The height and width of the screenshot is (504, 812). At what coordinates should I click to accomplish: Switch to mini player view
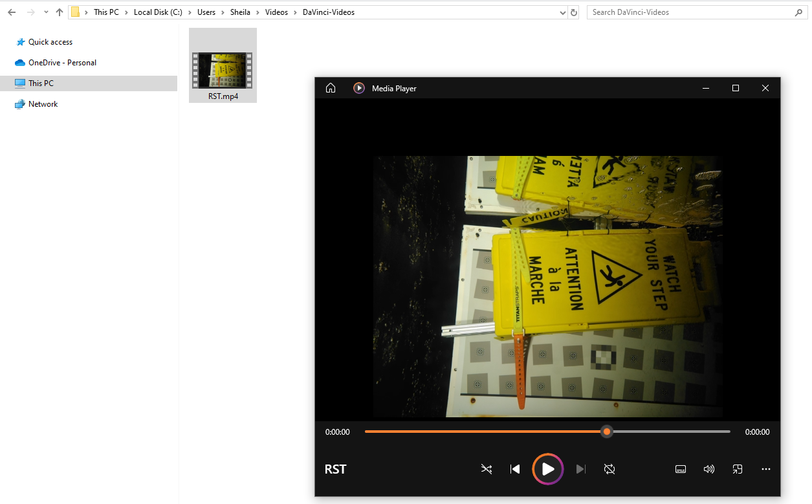coord(738,469)
